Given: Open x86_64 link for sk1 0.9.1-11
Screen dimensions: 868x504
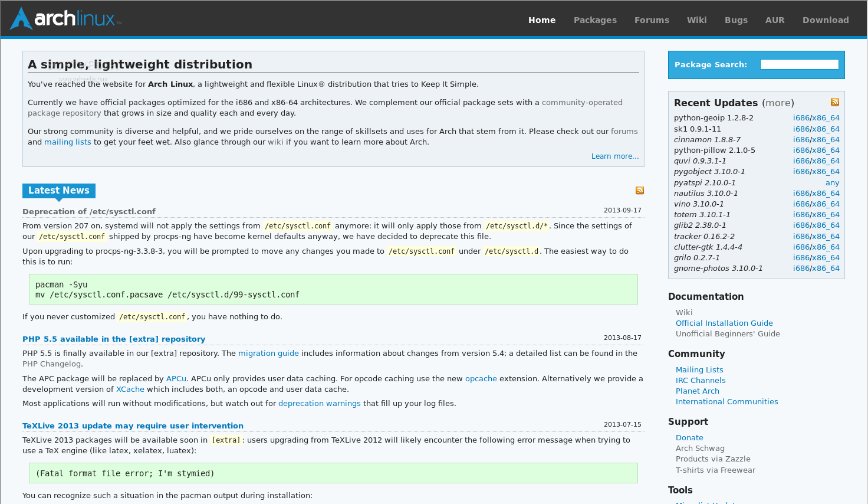Looking at the screenshot, I should pos(826,129).
